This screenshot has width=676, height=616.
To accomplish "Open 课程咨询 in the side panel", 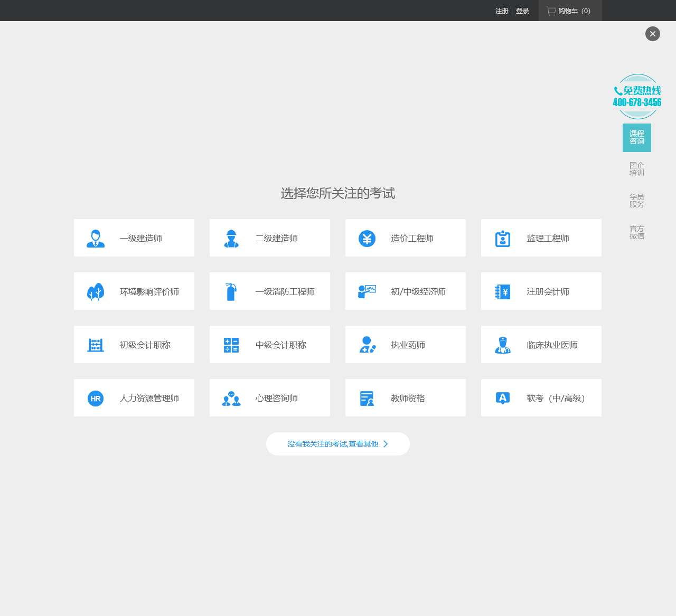I will pos(637,138).
